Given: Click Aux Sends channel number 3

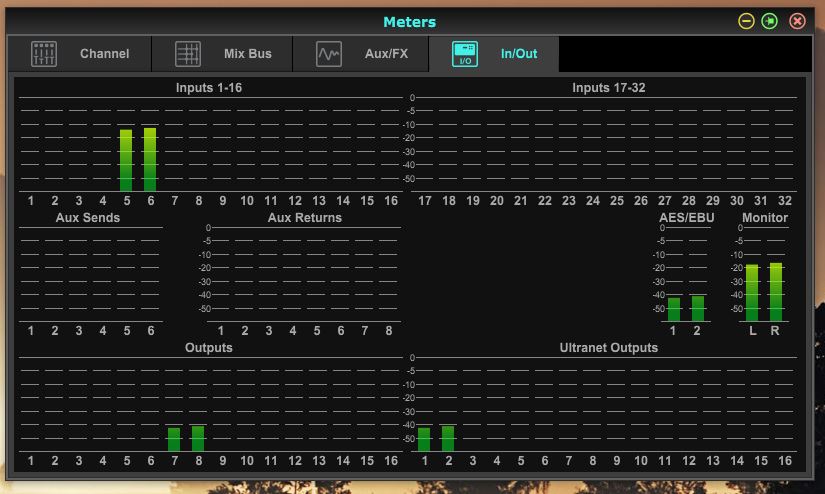Looking at the screenshot, I should [x=78, y=331].
